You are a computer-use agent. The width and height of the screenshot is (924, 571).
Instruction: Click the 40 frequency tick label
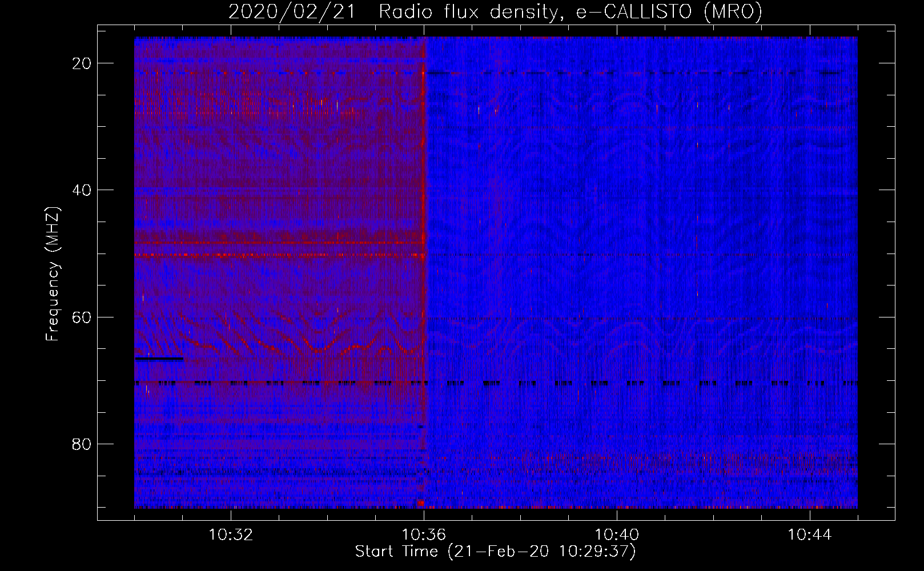tap(82, 190)
